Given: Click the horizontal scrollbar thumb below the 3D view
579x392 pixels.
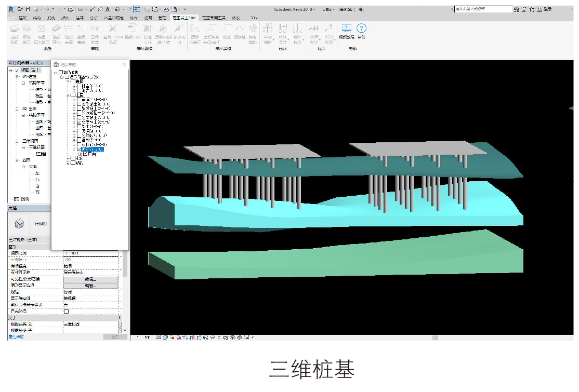Looking at the screenshot, I should tap(436, 337).
